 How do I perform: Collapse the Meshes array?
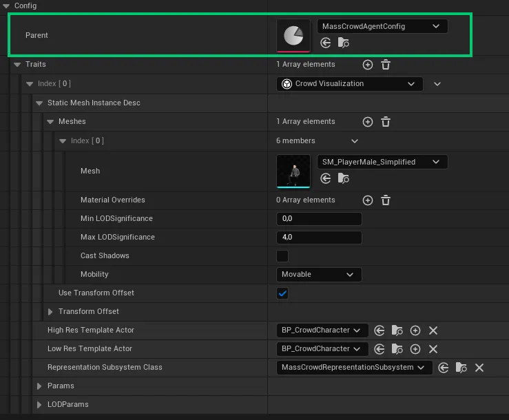tap(50, 122)
